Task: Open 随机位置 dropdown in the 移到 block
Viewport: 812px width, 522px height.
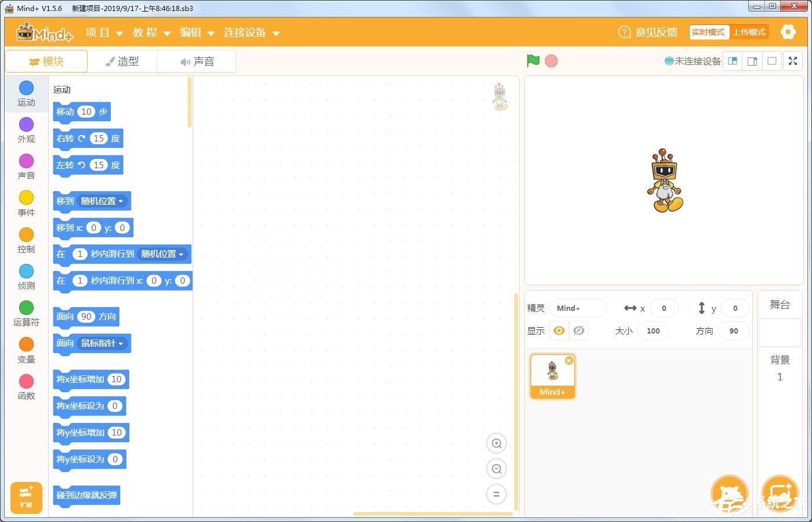Action: [103, 201]
